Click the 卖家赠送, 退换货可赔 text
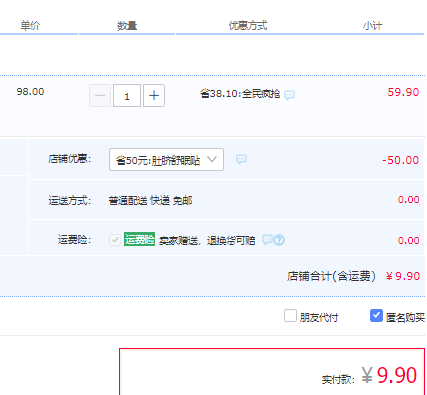The image size is (427, 395). pos(207,240)
